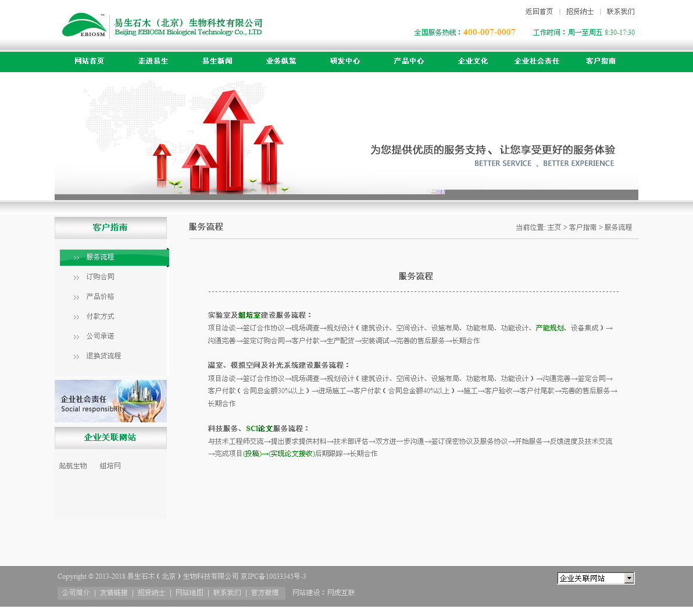This screenshot has height=616, width=693.
Task: Click the 企业社会责任 banner image in sidebar
Action: [x=110, y=401]
